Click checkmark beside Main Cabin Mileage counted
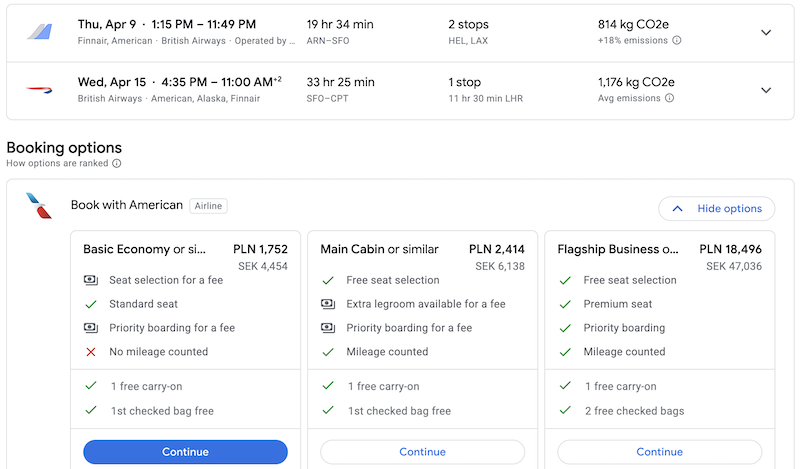800x469 pixels. pos(328,352)
